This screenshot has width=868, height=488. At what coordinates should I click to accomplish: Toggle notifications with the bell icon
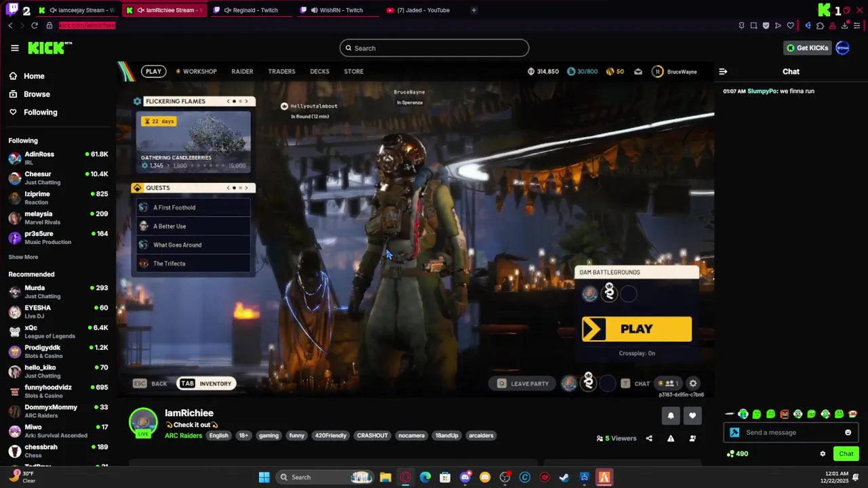pos(671,415)
